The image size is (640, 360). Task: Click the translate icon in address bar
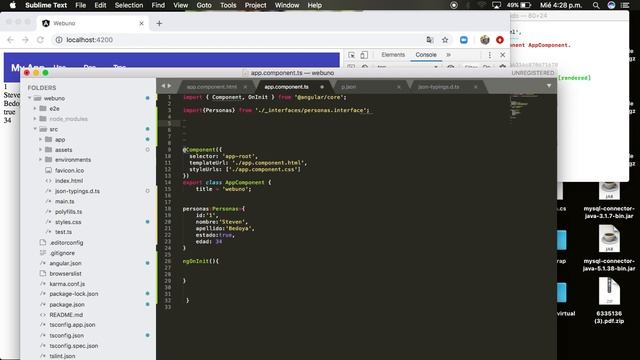[429, 40]
